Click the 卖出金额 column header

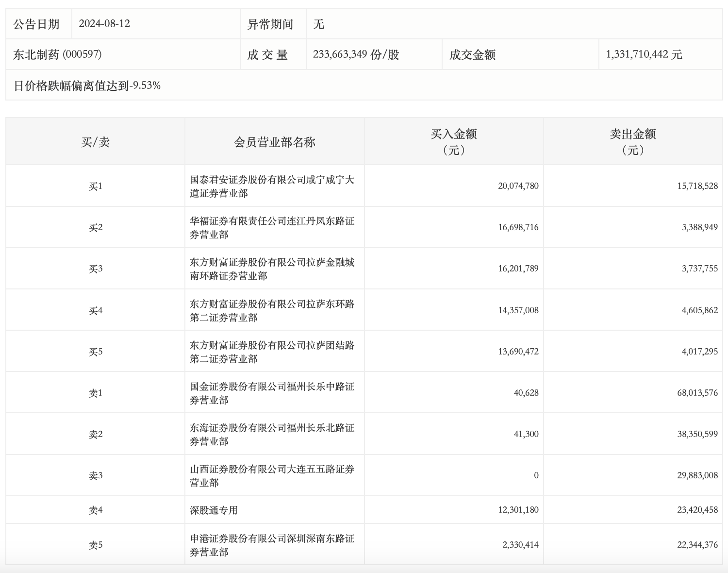[633, 142]
